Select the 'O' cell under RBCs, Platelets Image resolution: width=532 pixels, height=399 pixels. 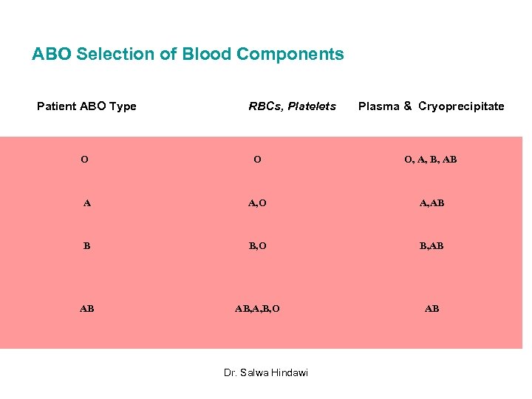pos(257,159)
